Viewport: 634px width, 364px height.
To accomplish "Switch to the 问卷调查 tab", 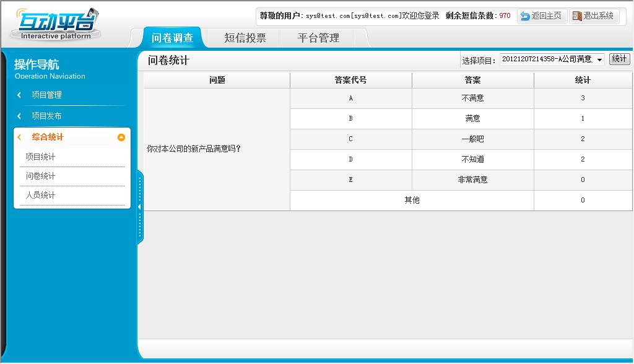I will [x=172, y=38].
